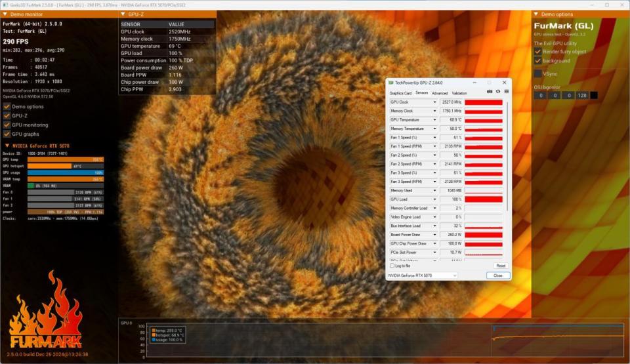Screen dimensions: 630x364
Task: Open the Memory Clock sensor dropdown
Action: coord(434,111)
